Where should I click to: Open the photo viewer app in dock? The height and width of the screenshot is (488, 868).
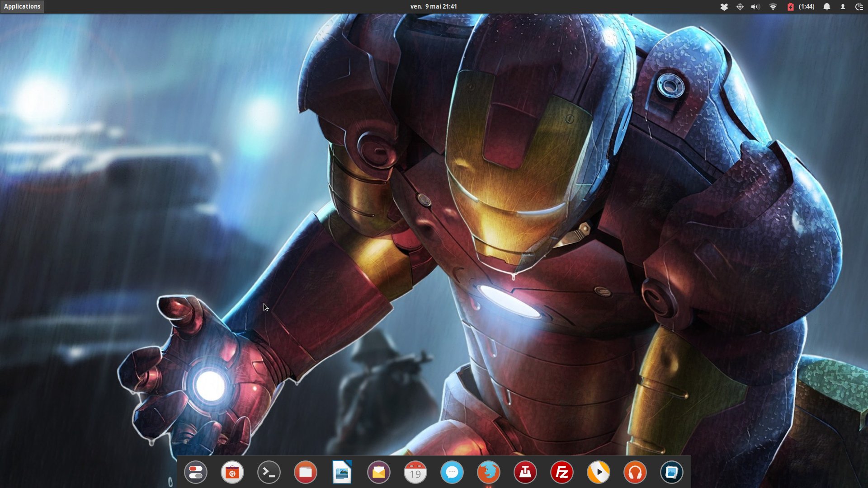pyautogui.click(x=672, y=473)
